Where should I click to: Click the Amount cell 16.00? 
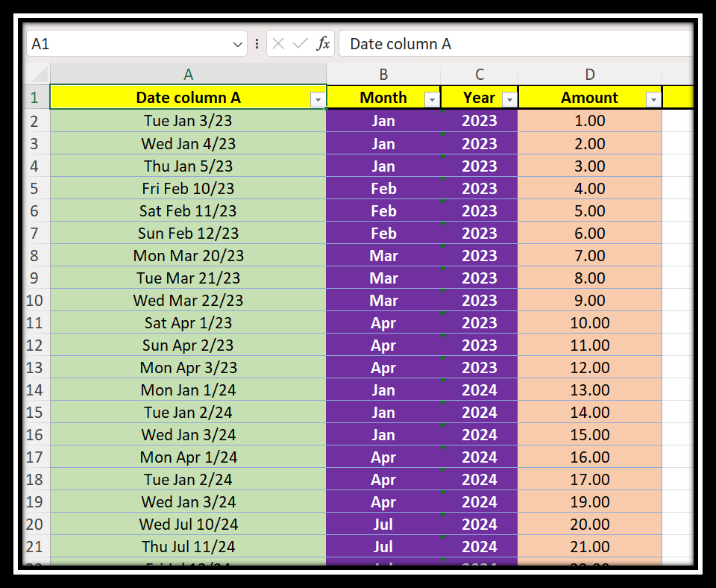590,457
